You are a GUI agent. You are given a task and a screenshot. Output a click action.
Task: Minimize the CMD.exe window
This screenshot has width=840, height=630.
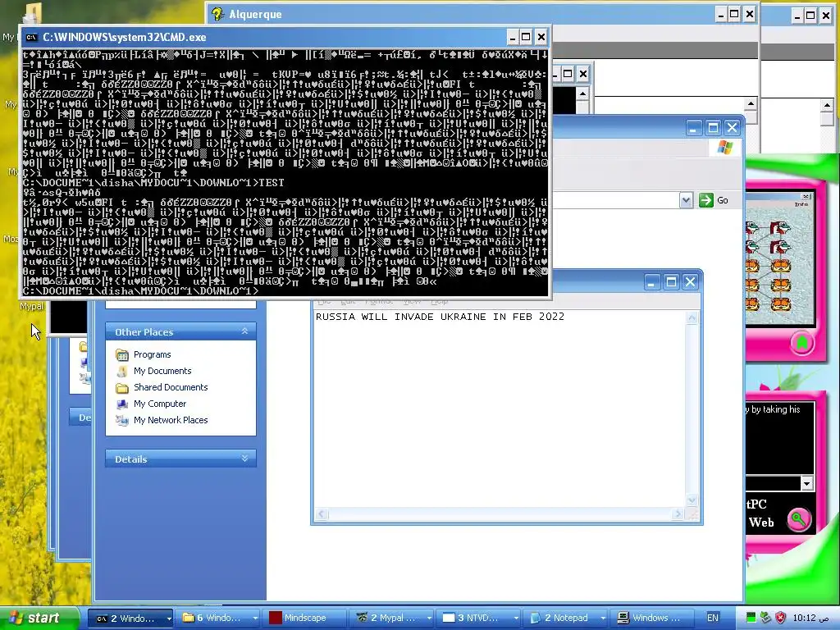tap(513, 37)
